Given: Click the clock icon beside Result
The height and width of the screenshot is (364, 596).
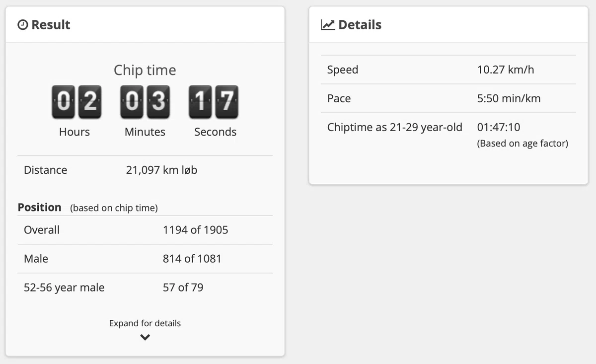Looking at the screenshot, I should click(23, 25).
